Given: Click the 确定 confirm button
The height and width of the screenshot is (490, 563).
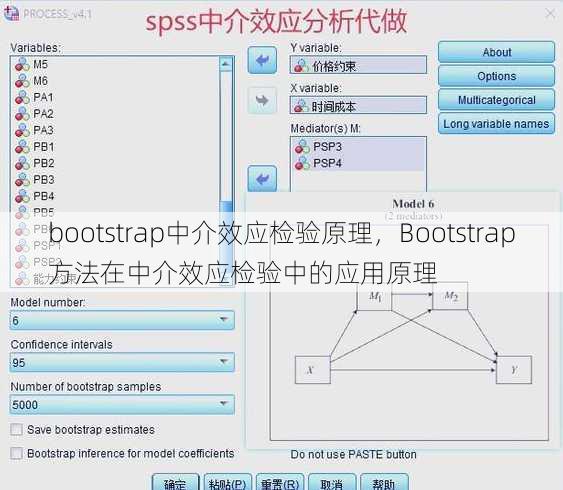Looking at the screenshot, I should coord(175,482).
